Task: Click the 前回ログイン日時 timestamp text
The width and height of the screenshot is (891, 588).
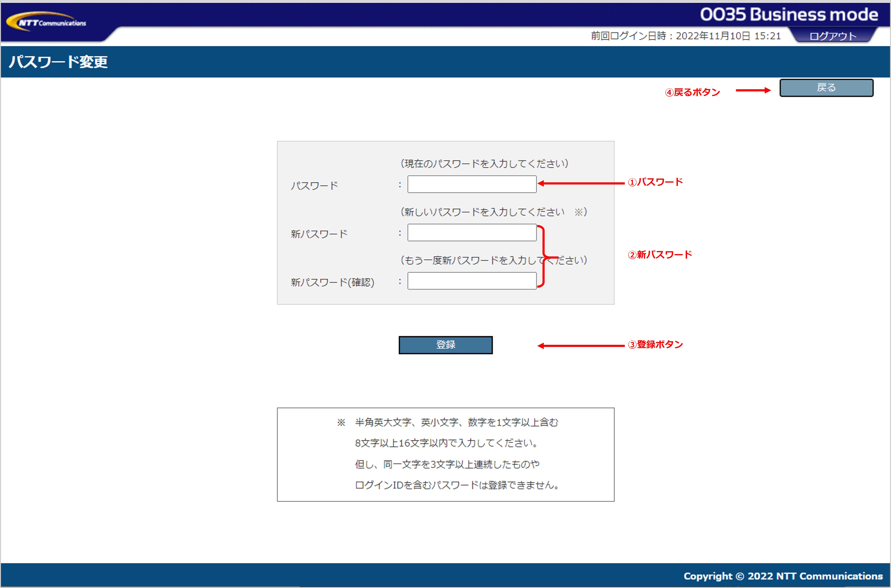Action: pyautogui.click(x=685, y=36)
